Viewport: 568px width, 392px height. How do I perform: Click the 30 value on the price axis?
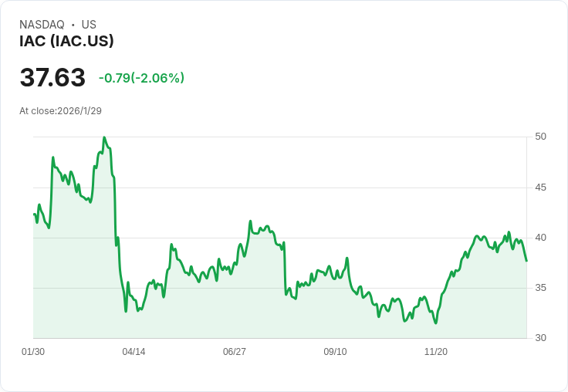click(x=540, y=338)
